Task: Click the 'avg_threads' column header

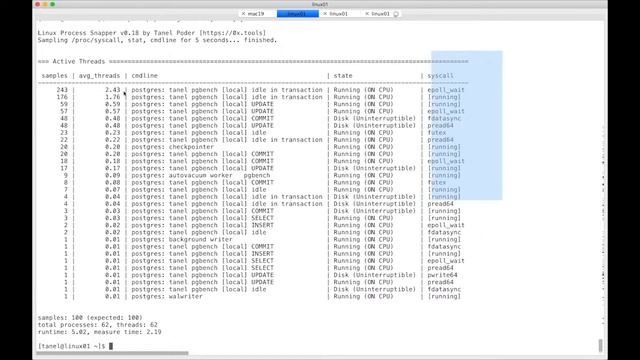Action: [x=99, y=76]
